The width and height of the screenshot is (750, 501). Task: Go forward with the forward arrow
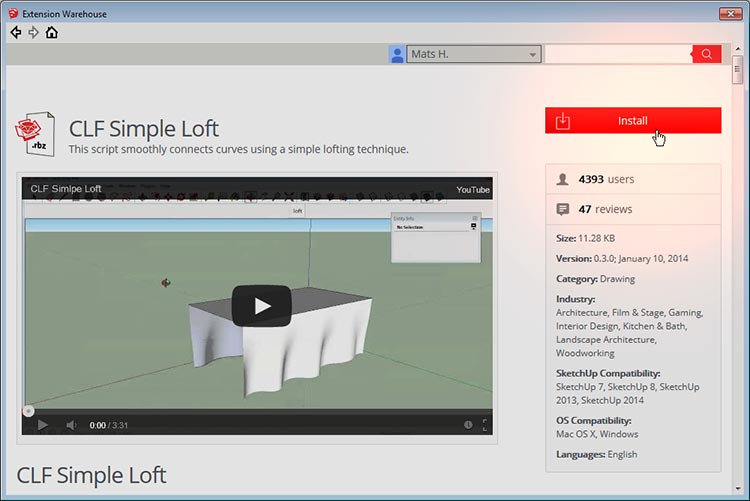(x=33, y=33)
